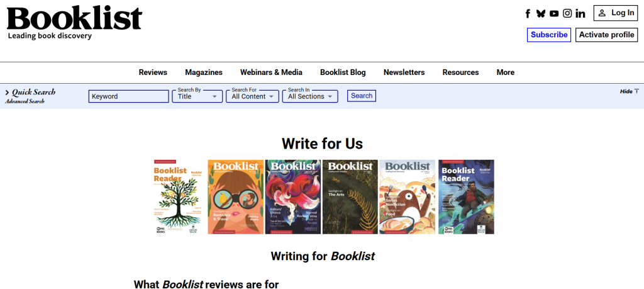Click the Bluesky butterfly icon
Image resolution: width=644 pixels, height=289 pixels.
(541, 14)
